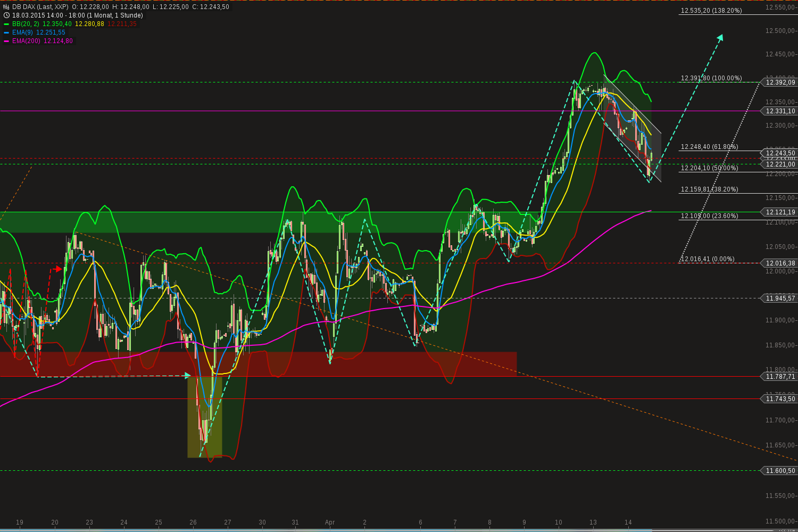
Task: Click the 19 date label on time axis
Action: [x=20, y=522]
